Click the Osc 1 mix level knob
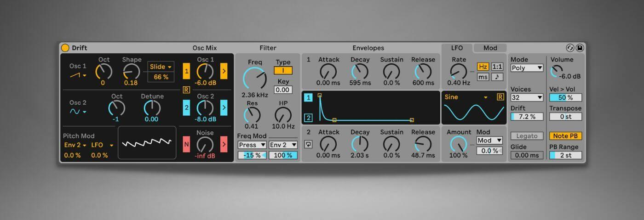Image resolution: width=644 pixels, height=220 pixels. click(x=205, y=71)
